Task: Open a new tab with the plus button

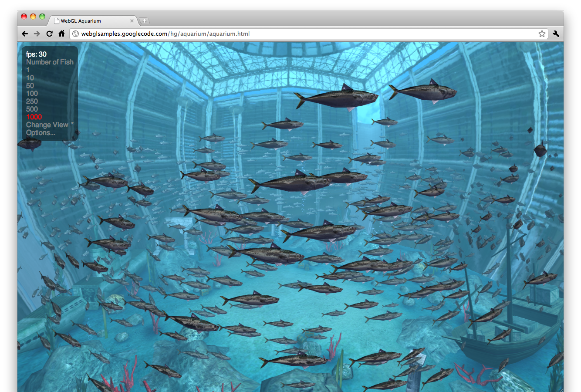Action: (145, 21)
